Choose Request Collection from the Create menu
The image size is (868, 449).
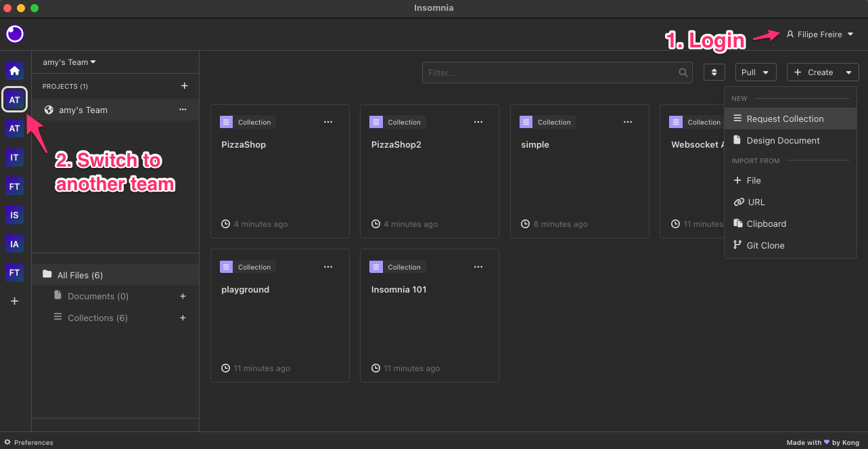[790, 119]
